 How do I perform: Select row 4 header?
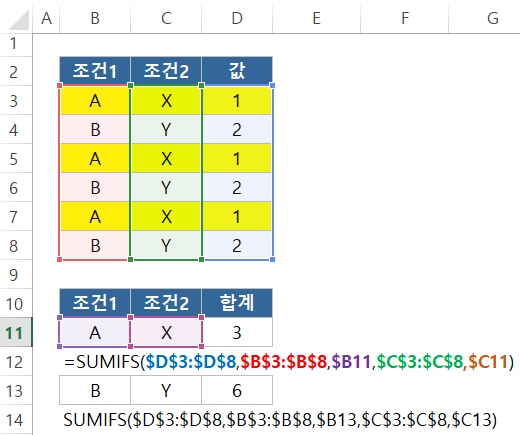coord(16,129)
